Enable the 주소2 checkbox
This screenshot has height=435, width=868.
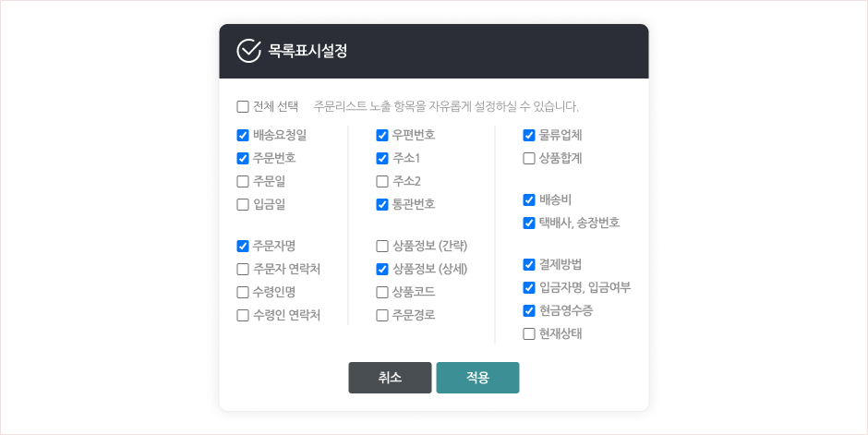click(x=382, y=181)
